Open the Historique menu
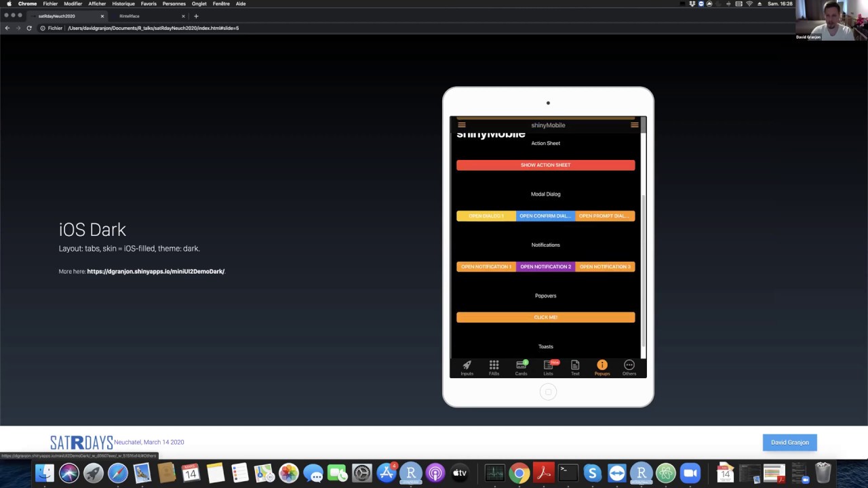Viewport: 868px width, 488px height. (x=123, y=3)
